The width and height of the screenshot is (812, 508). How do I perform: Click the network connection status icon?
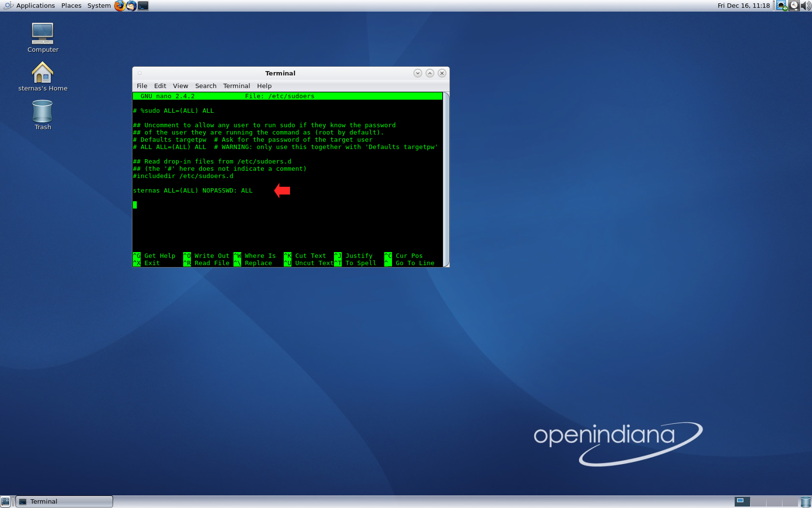point(782,6)
